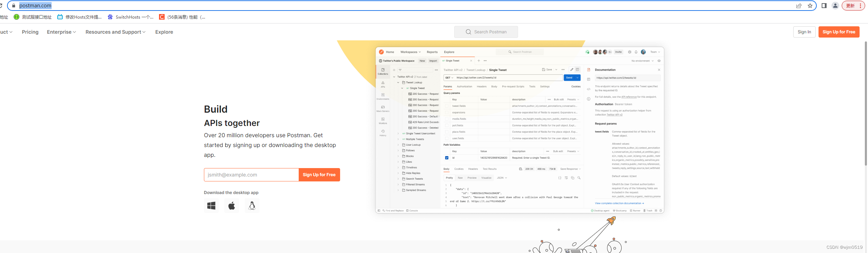Open the browser side panel icon

[x=824, y=6]
